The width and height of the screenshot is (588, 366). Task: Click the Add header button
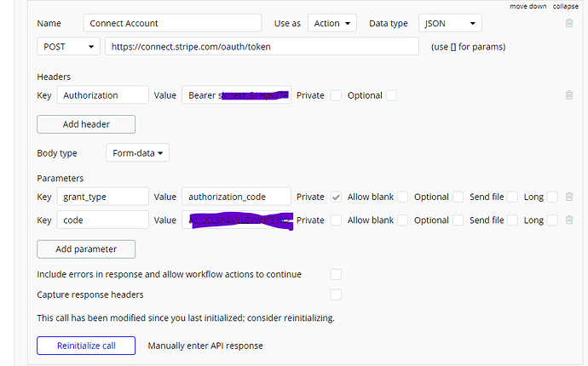point(86,124)
